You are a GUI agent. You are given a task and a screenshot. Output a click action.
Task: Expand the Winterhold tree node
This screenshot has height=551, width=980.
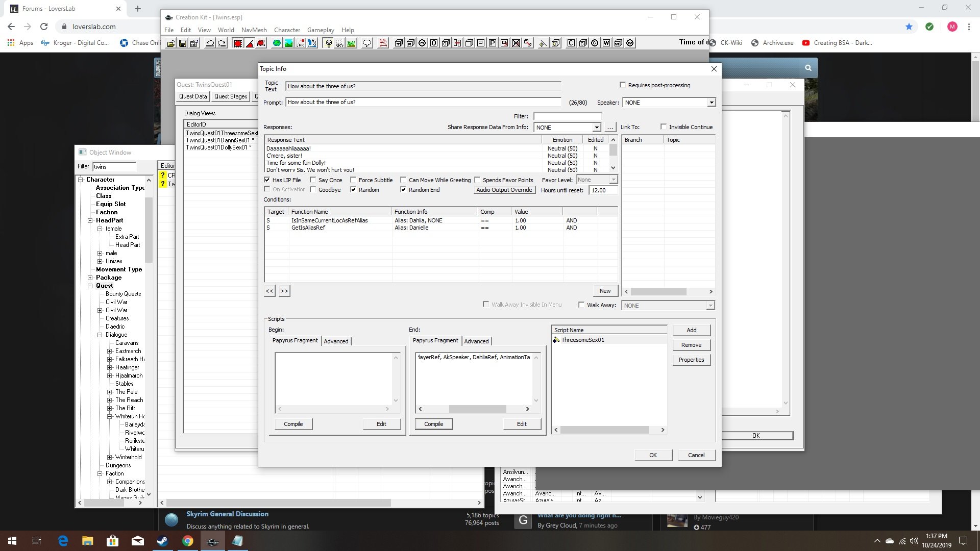tap(110, 457)
